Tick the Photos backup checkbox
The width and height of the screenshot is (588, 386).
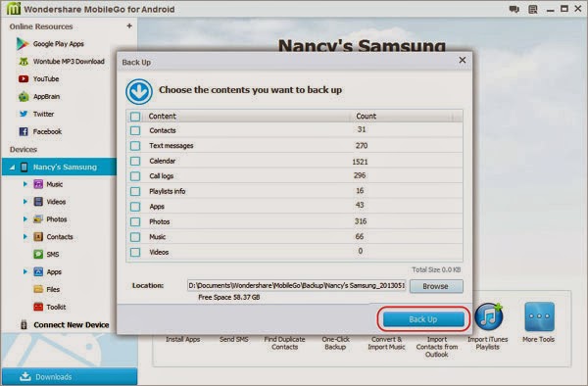[135, 221]
